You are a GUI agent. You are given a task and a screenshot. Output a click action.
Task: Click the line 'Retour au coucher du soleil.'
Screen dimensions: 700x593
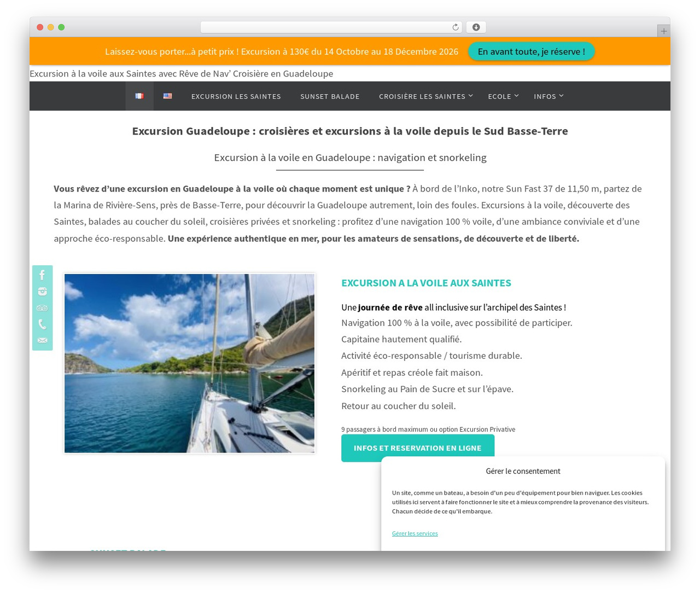tap(399, 406)
